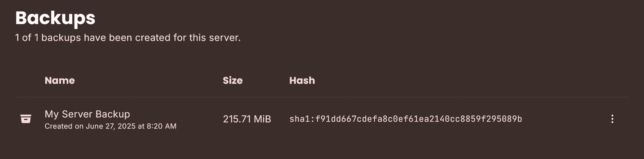This screenshot has height=159, width=644.
Task: Click the archive box icon
Action: point(26,119)
